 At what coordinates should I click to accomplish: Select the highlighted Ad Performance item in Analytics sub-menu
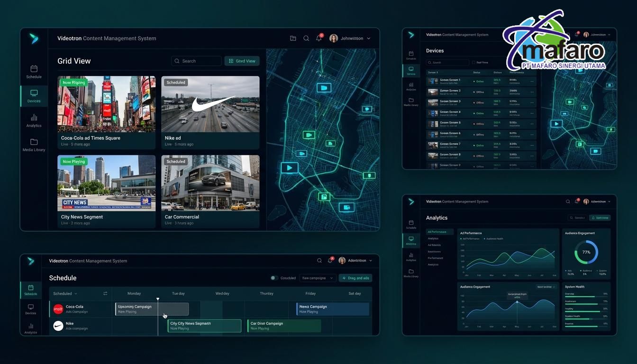point(440,232)
